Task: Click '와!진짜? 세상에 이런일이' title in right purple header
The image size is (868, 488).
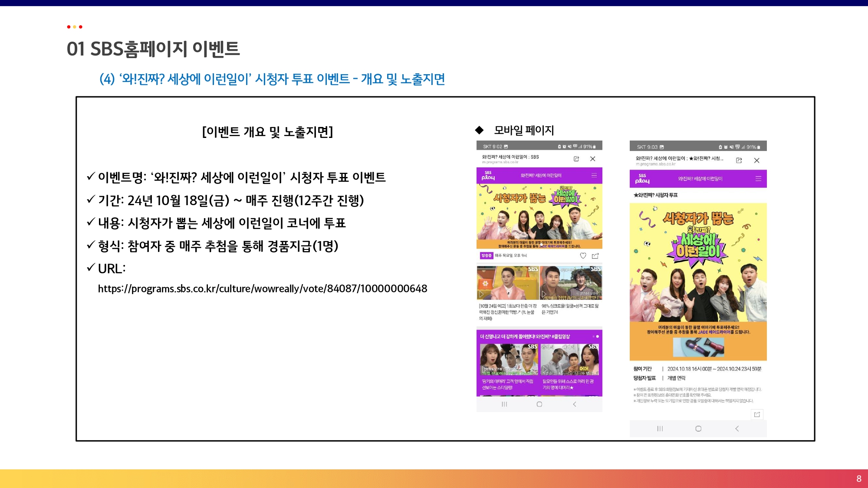Action: point(700,179)
